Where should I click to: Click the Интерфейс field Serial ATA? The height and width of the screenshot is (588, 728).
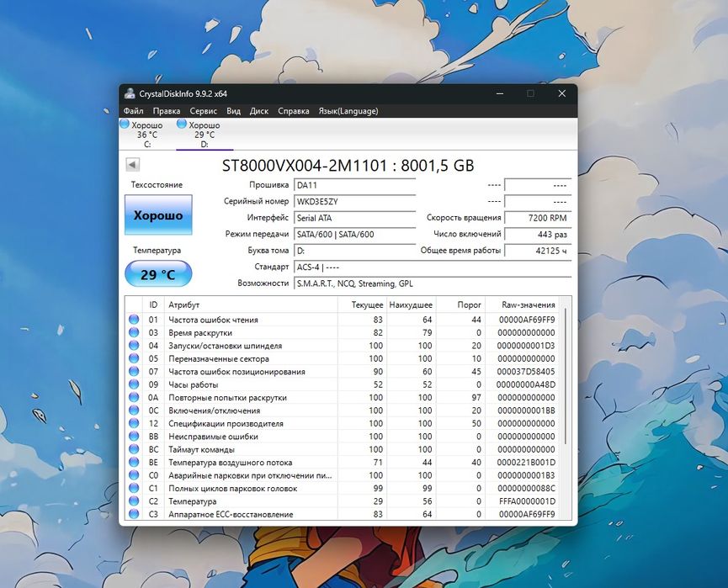[x=354, y=218]
